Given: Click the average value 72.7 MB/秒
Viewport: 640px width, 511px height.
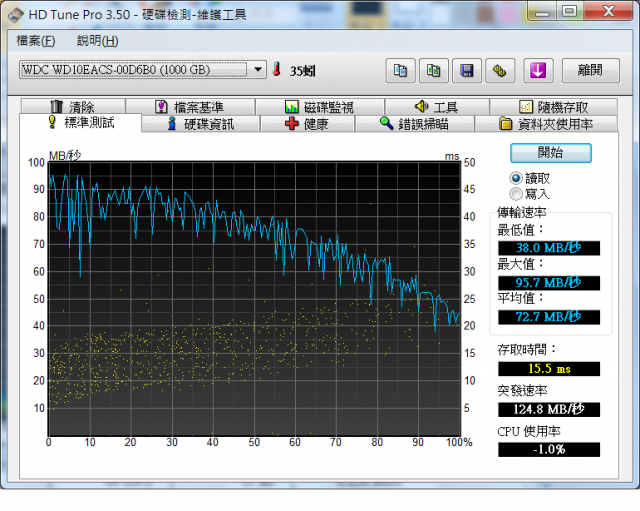Looking at the screenshot, I should coord(549,317).
